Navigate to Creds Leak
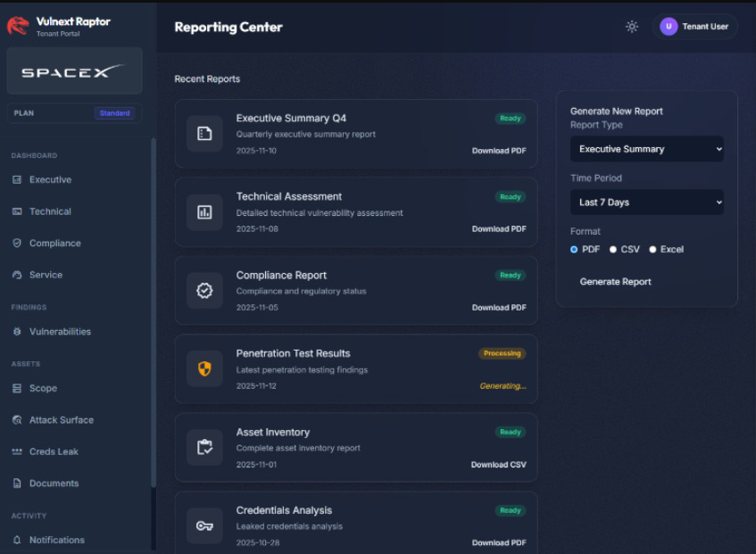 point(54,452)
